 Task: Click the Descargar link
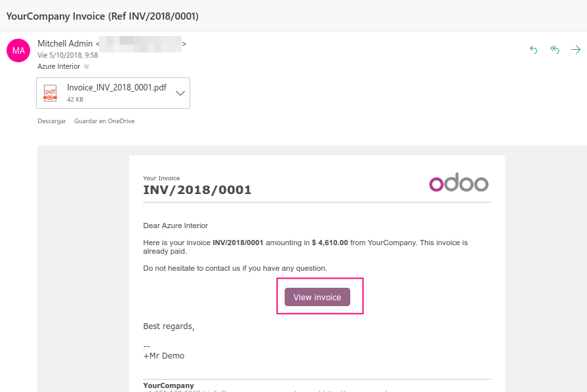(51, 121)
